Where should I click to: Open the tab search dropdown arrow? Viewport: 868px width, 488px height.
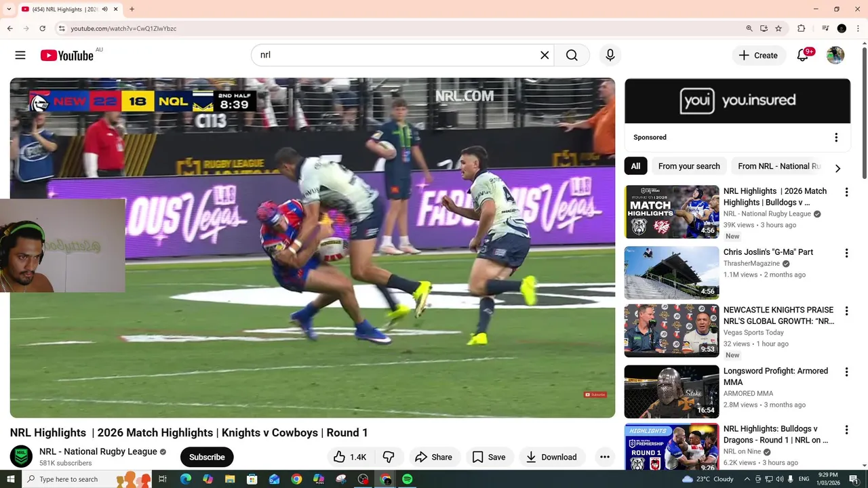click(9, 9)
